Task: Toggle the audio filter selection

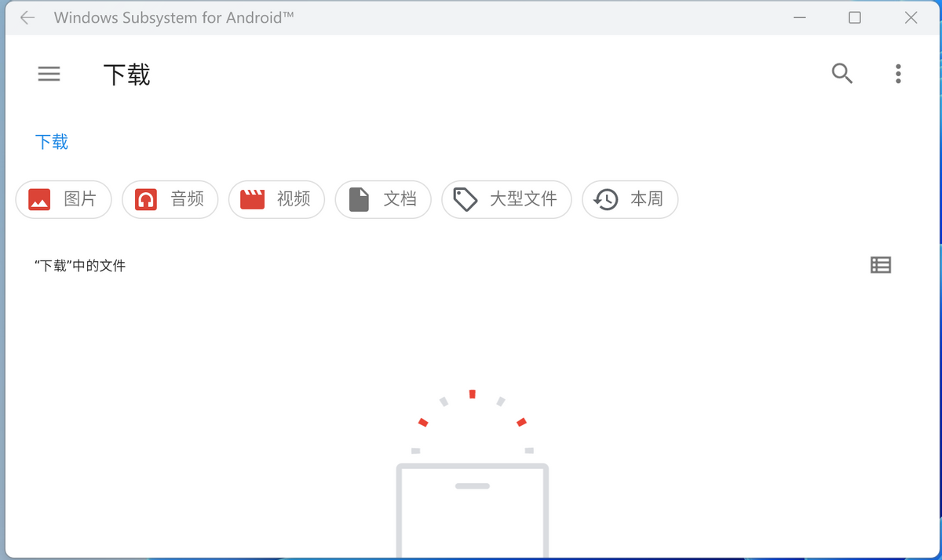Action: (x=170, y=199)
